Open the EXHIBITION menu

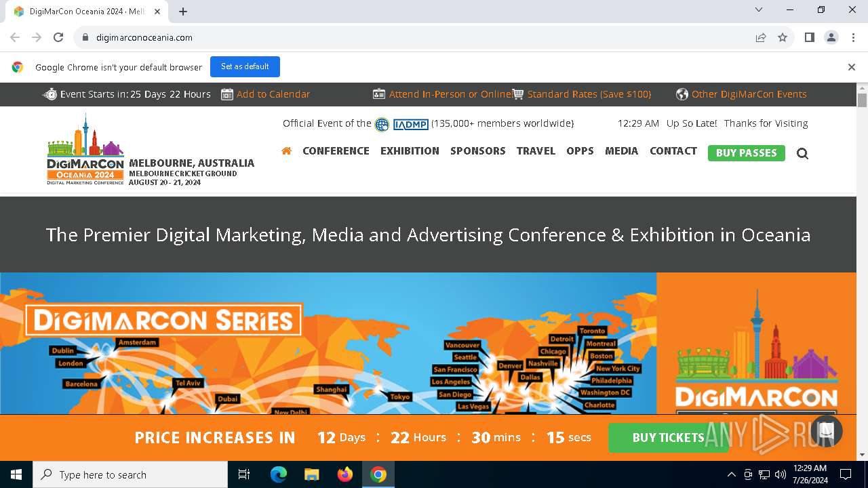410,151
